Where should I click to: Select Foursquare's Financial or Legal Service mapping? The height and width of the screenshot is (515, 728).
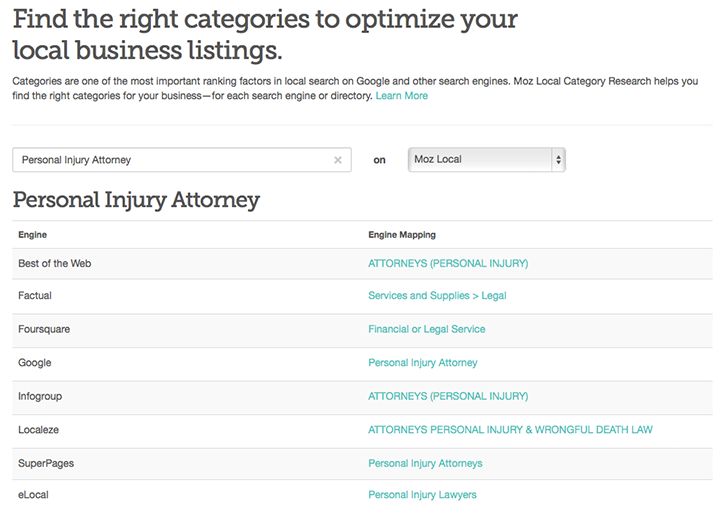[x=426, y=330]
